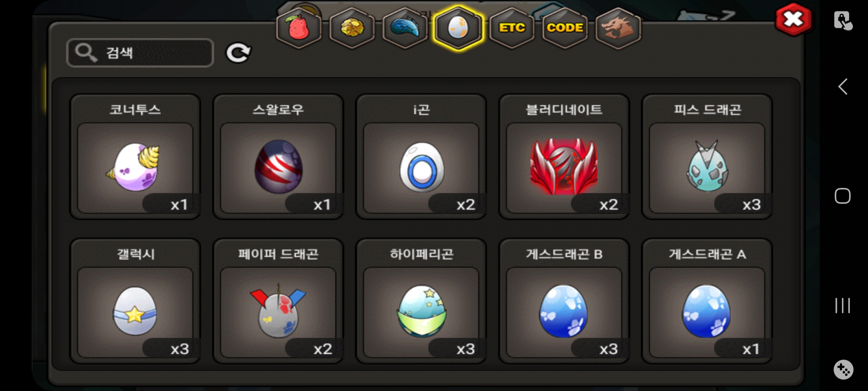This screenshot has width=868, height=391.
Task: Select the 게스드래곤 B blue egg
Action: pos(564,301)
